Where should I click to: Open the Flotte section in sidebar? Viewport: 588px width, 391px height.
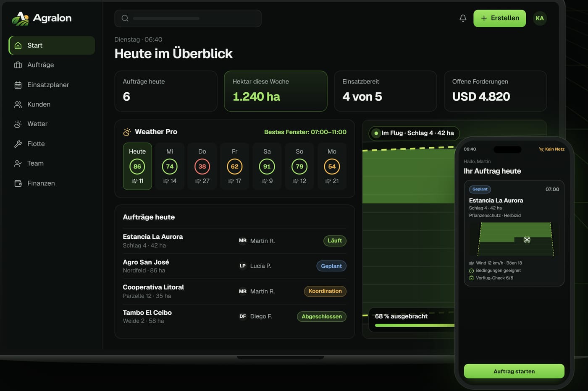[52, 144]
